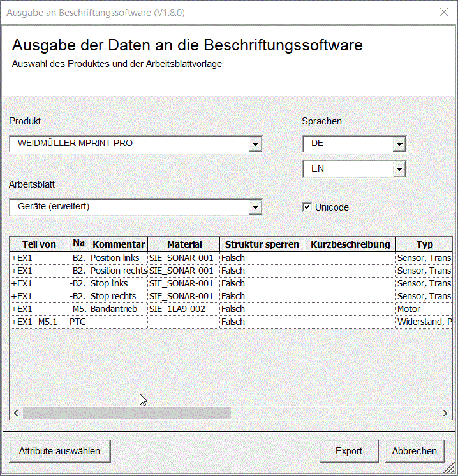The image size is (458, 476).
Task: Enable or disable the Unicode checkbox
Action: coord(307,207)
